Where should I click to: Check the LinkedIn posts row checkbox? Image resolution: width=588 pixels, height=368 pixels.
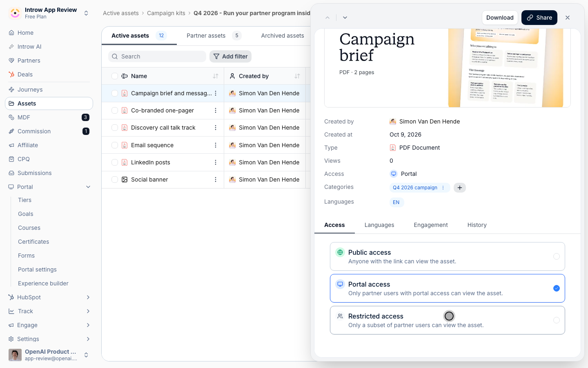[x=115, y=162]
